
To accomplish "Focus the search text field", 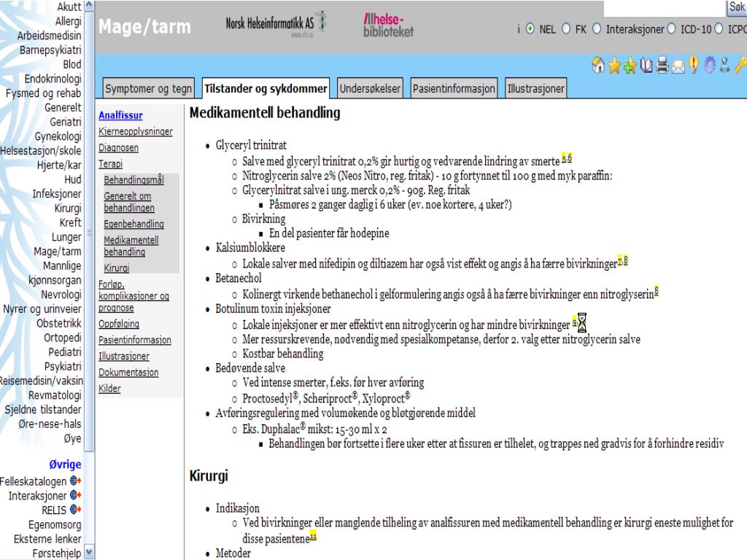I will pyautogui.click(x=664, y=7).
